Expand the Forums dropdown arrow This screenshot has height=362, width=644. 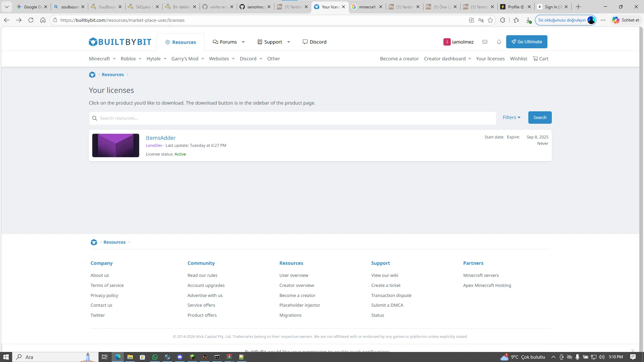point(243,42)
